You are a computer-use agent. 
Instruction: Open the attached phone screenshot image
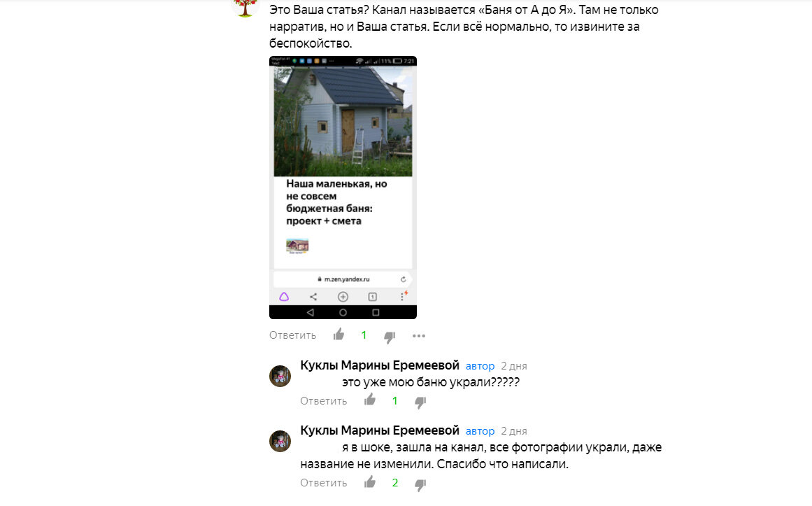[343, 187]
